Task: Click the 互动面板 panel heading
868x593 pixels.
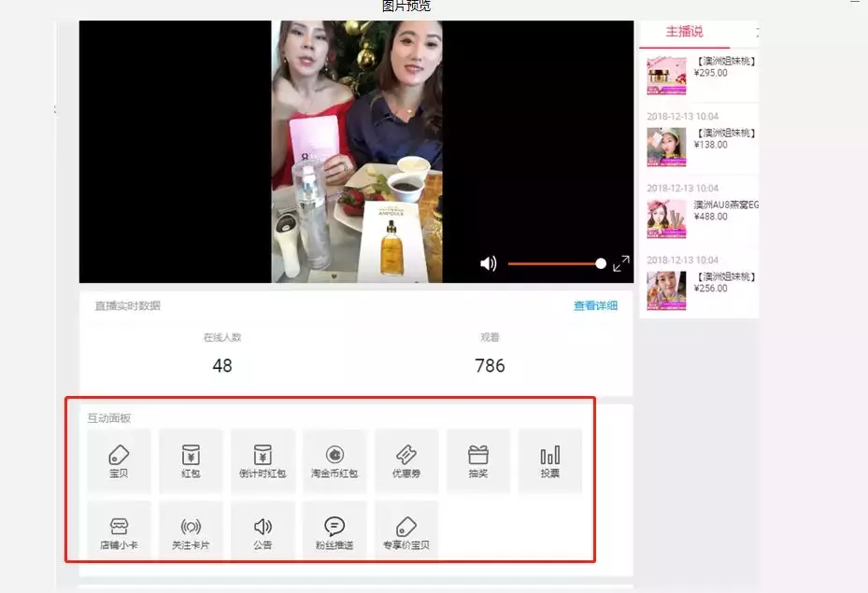Action: 109,418
